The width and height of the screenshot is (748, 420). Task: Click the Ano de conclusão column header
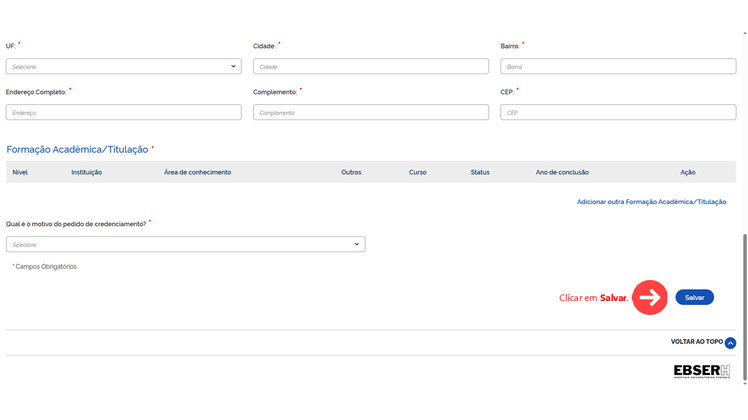pyautogui.click(x=562, y=172)
